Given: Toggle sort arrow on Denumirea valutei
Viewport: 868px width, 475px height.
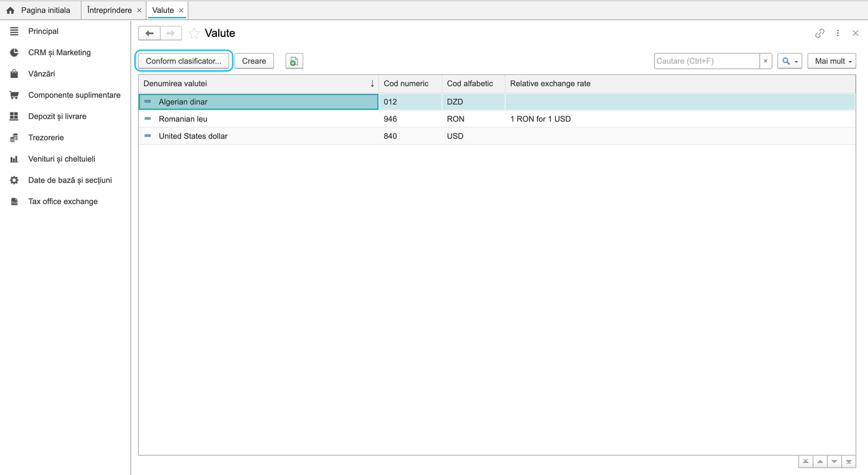Looking at the screenshot, I should (372, 84).
